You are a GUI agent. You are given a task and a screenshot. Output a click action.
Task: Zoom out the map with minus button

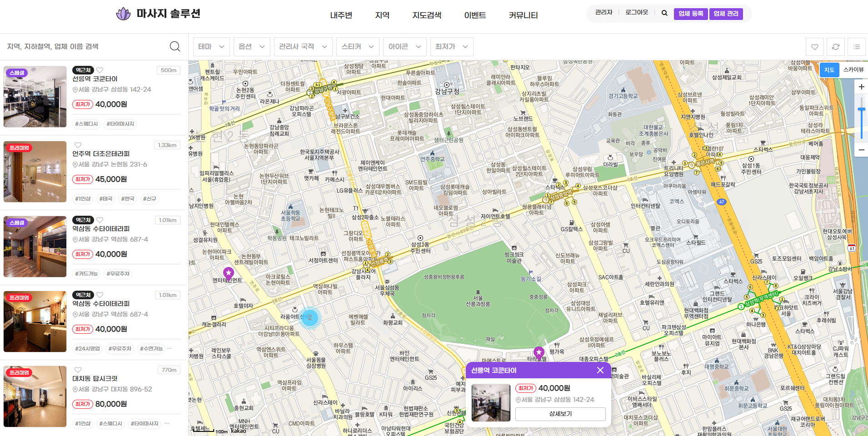point(861,149)
